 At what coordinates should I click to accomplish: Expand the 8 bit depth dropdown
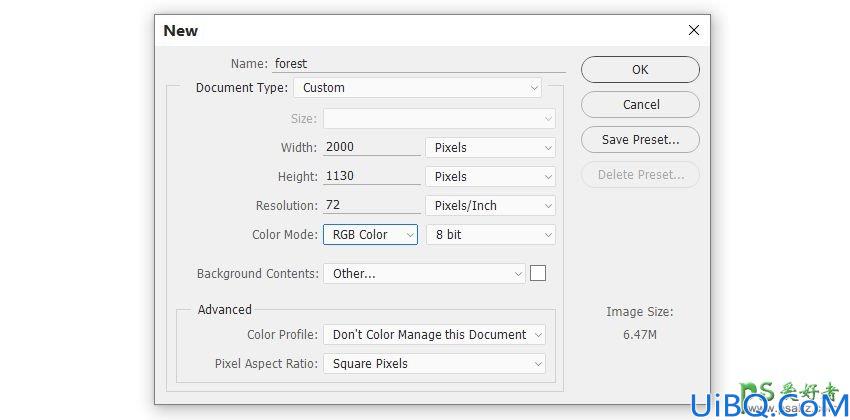491,235
